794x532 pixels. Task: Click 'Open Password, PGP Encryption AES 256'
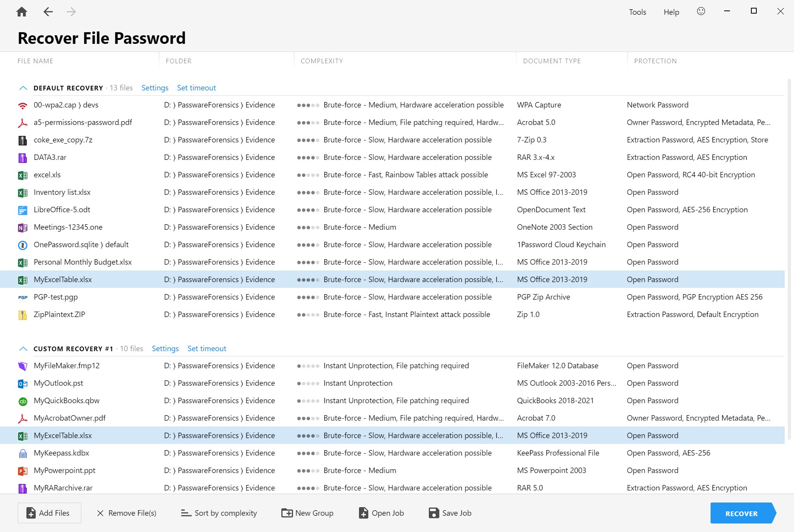[x=695, y=297]
